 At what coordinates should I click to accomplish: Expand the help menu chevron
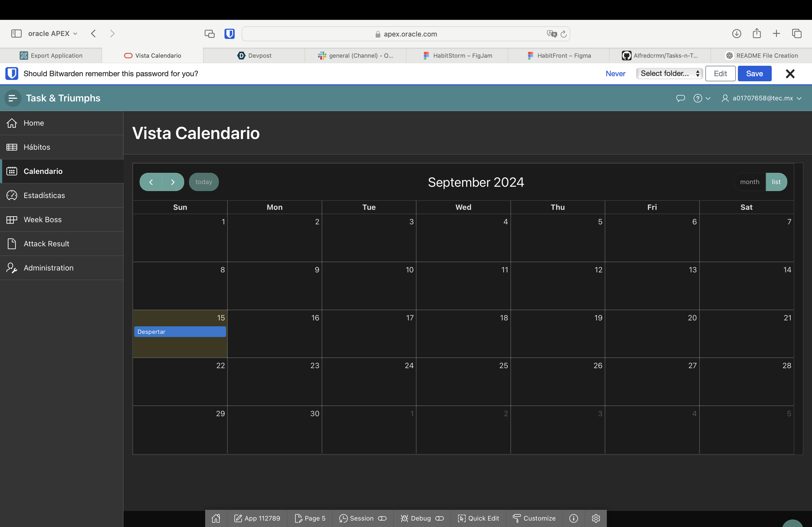pos(708,98)
